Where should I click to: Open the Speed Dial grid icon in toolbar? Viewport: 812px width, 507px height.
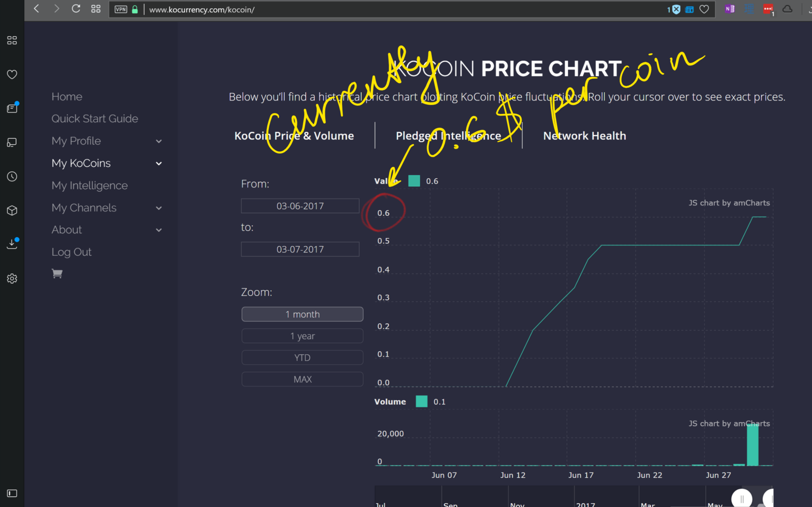96,9
